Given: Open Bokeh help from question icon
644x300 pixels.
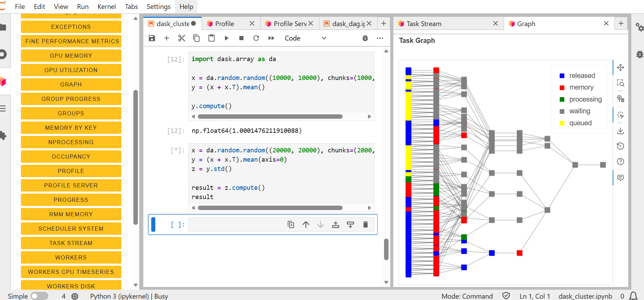Looking at the screenshot, I should [620, 162].
